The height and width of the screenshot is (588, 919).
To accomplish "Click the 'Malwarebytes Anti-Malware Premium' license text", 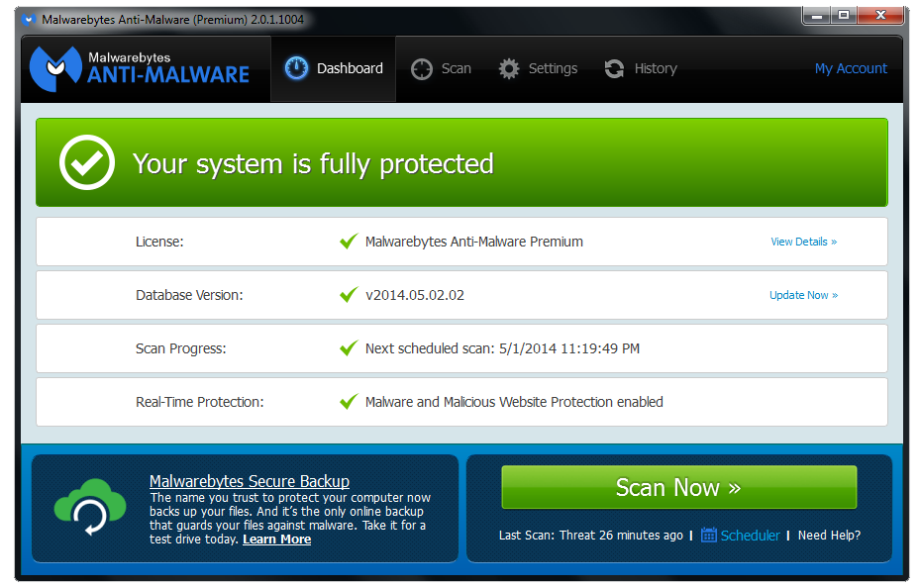I will click(473, 242).
